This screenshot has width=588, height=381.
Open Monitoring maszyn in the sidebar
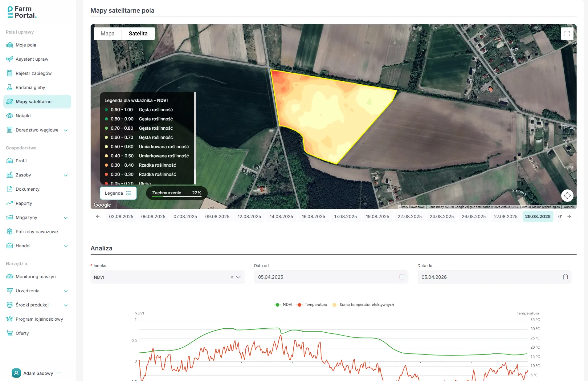pos(35,277)
